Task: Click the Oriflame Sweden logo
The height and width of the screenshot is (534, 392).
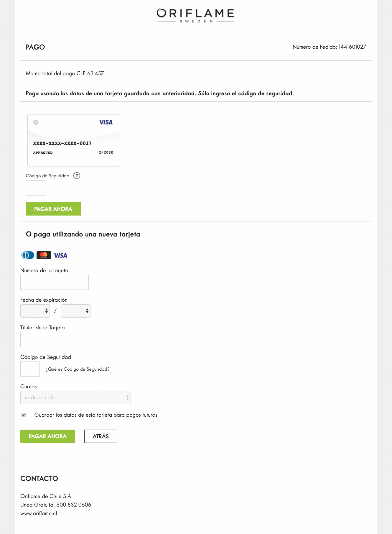Action: click(x=195, y=15)
